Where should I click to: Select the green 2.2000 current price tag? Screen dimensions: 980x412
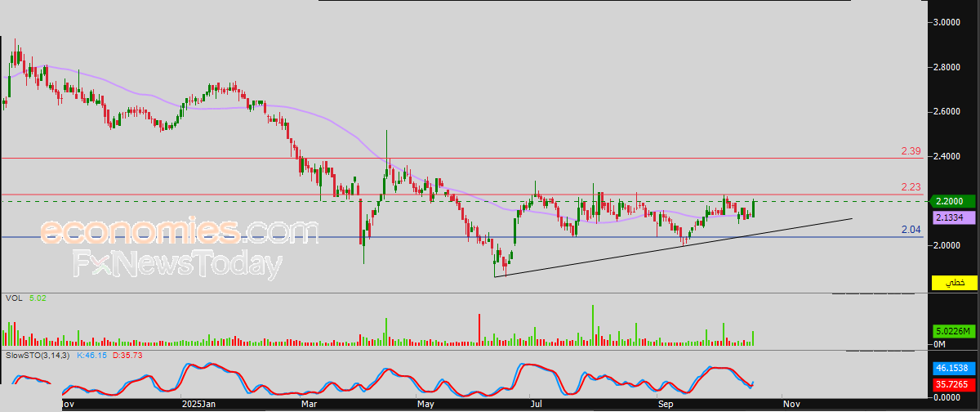click(954, 201)
